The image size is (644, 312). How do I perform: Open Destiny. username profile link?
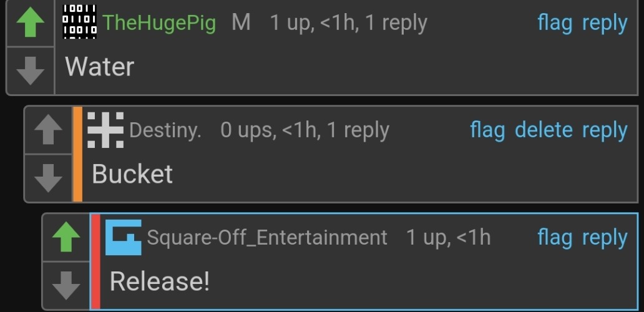pyautogui.click(x=165, y=130)
